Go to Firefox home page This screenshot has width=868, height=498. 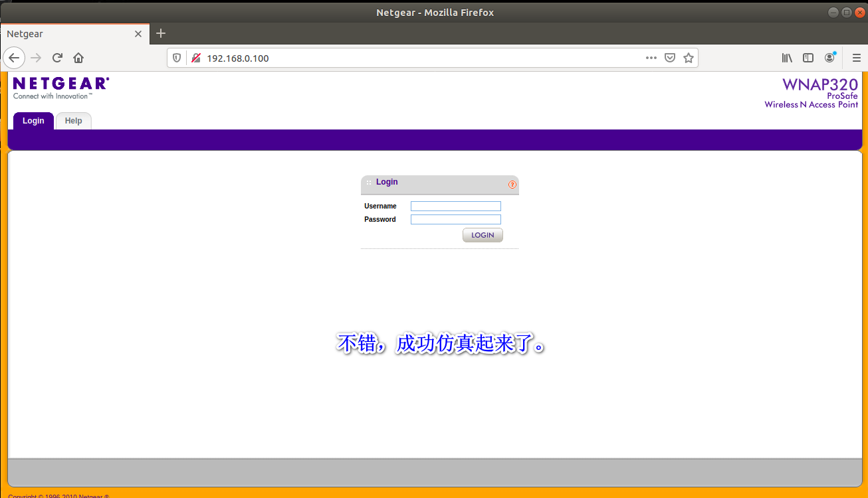78,58
